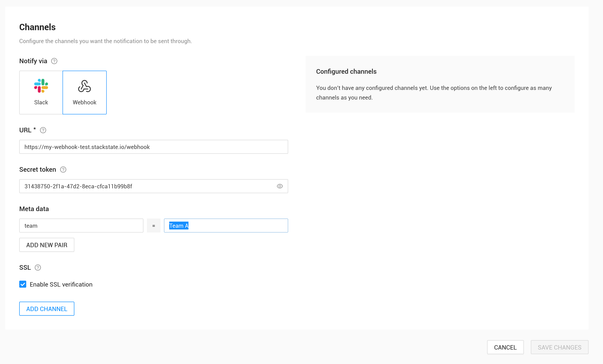Click the webhook URL input field
The height and width of the screenshot is (364, 603).
tap(153, 147)
